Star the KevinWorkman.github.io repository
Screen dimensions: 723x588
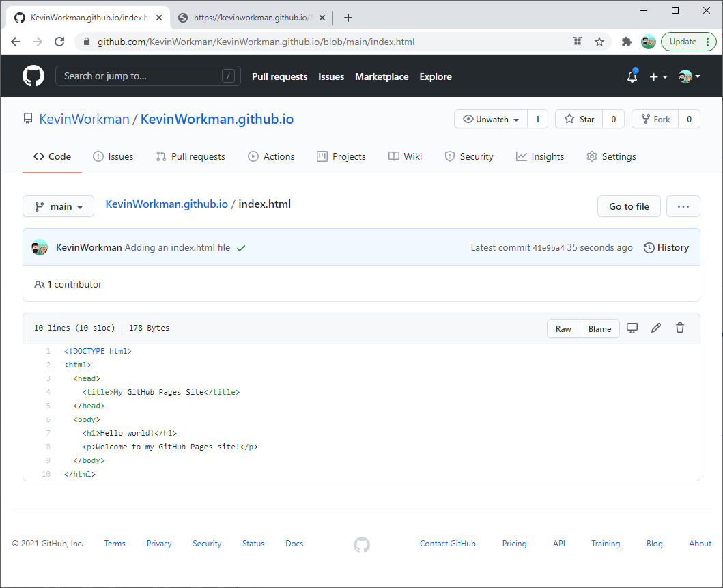tap(578, 119)
